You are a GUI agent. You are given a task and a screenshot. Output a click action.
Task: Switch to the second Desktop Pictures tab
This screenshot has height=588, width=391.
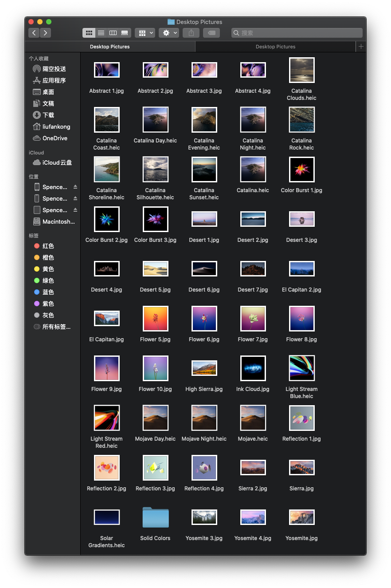(x=275, y=47)
